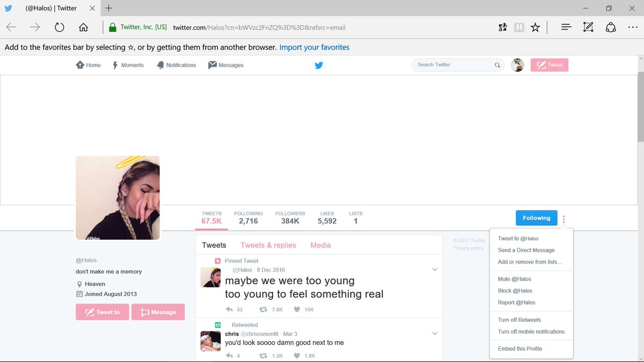Screen dimensions: 644x362
Task: Retweet the pinned tweet with 7.6K
Action: (264, 309)
